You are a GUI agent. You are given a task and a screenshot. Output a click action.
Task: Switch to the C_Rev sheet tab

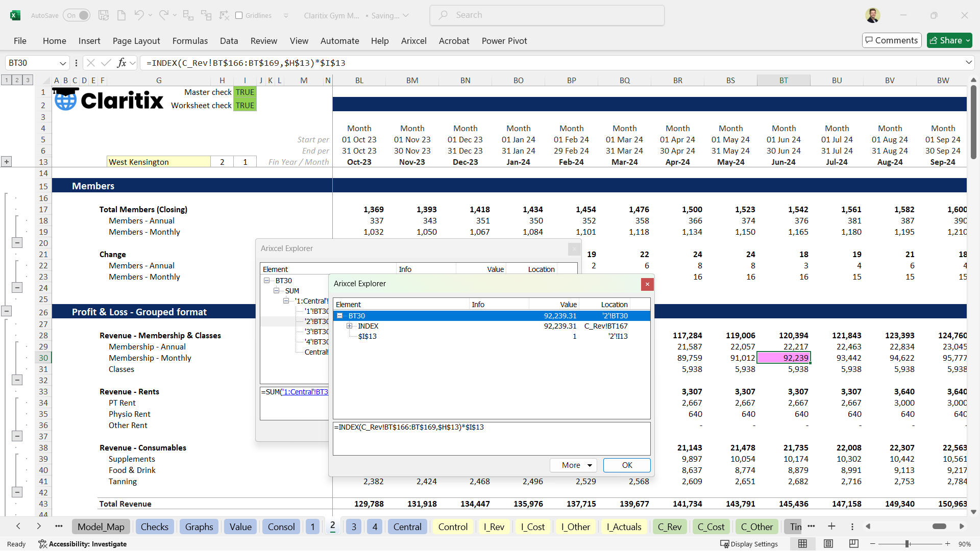(669, 527)
